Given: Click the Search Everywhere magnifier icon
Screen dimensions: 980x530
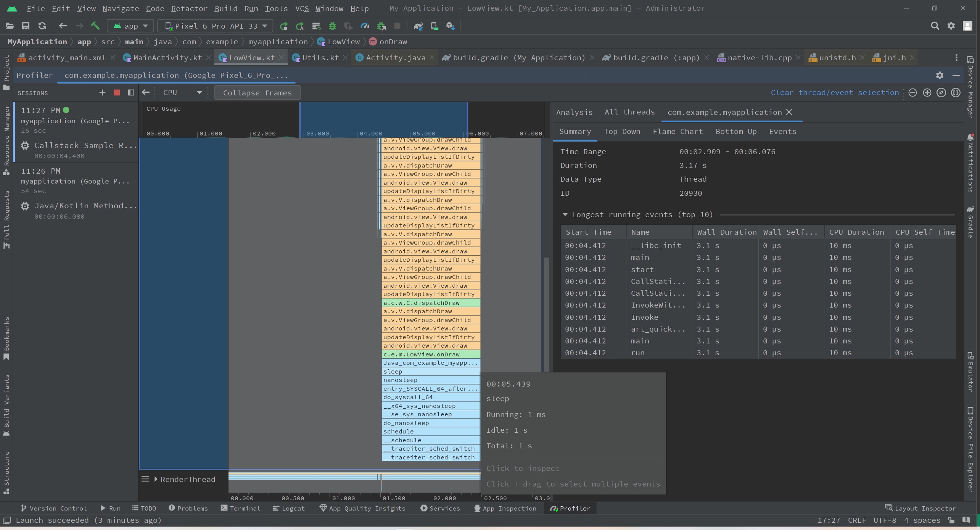Looking at the screenshot, I should tap(935, 26).
